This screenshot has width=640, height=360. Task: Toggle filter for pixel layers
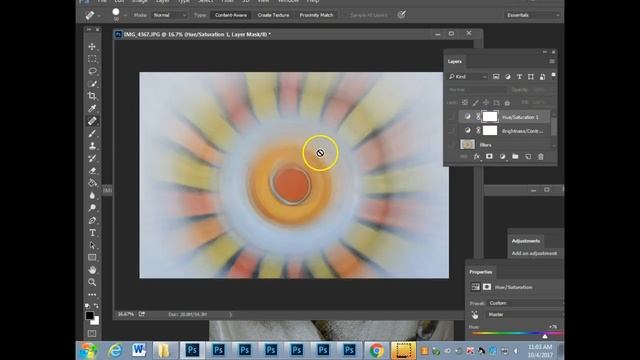(496, 77)
